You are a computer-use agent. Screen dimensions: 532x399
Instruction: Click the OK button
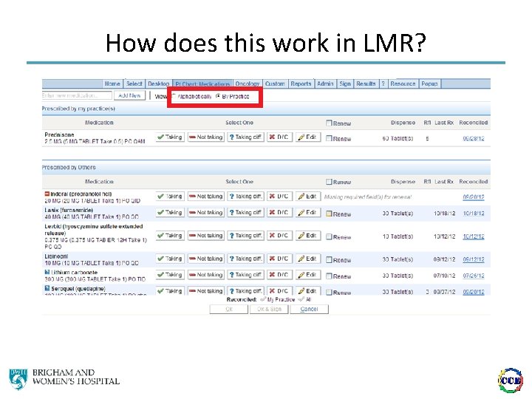229,309
